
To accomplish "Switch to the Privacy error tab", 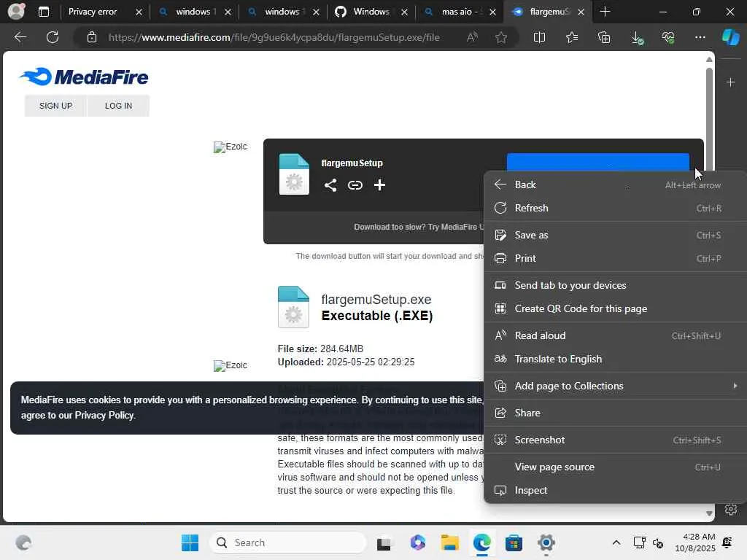I will (93, 12).
